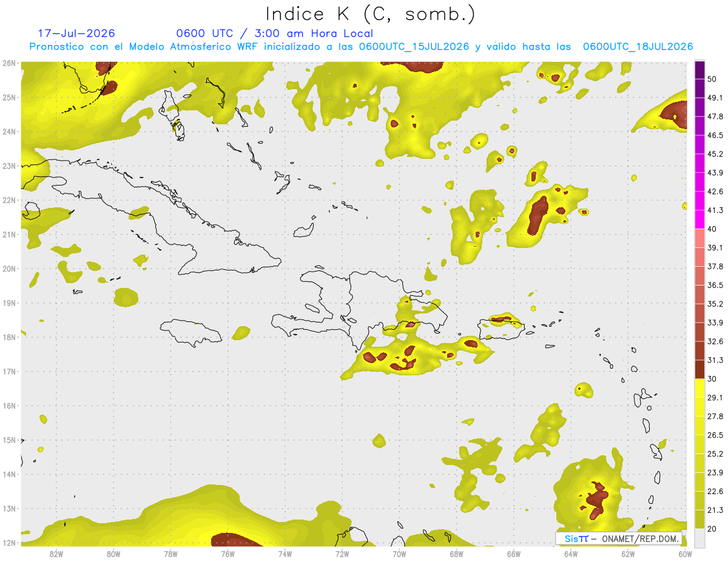Click the colorbar value "36.5"
Screen dimensions: 728x562
(715, 285)
